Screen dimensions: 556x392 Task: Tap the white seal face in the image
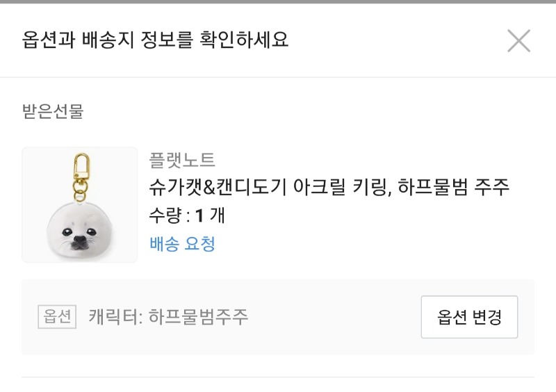click(80, 227)
